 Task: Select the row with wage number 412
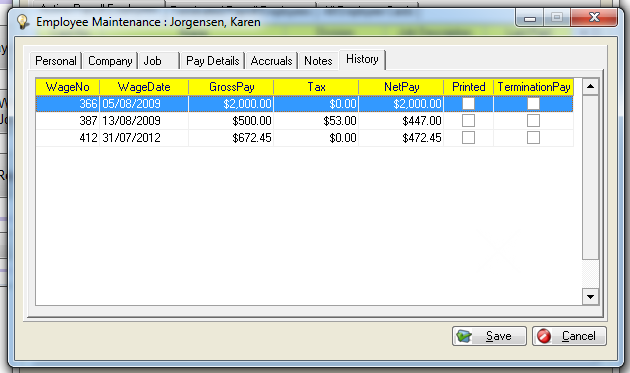tap(304, 138)
